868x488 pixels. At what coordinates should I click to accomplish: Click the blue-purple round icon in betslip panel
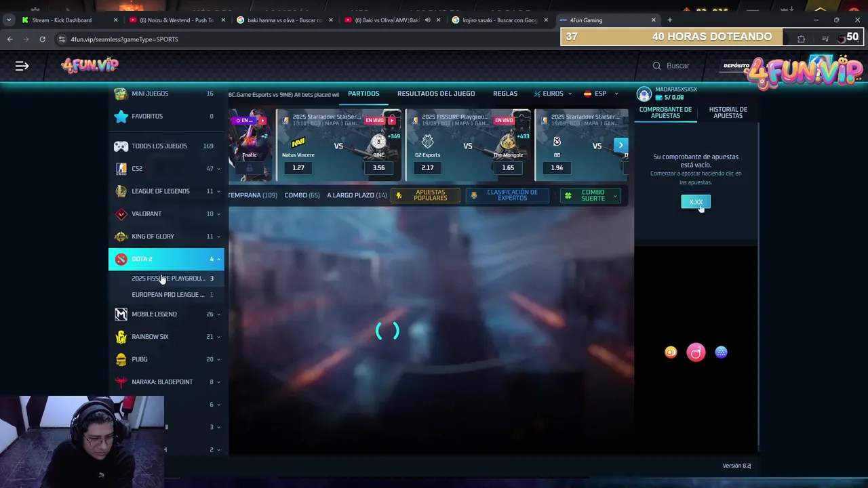point(721,352)
